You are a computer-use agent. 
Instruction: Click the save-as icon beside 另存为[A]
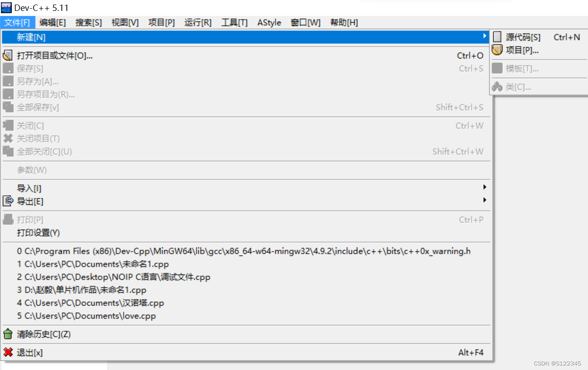8,82
